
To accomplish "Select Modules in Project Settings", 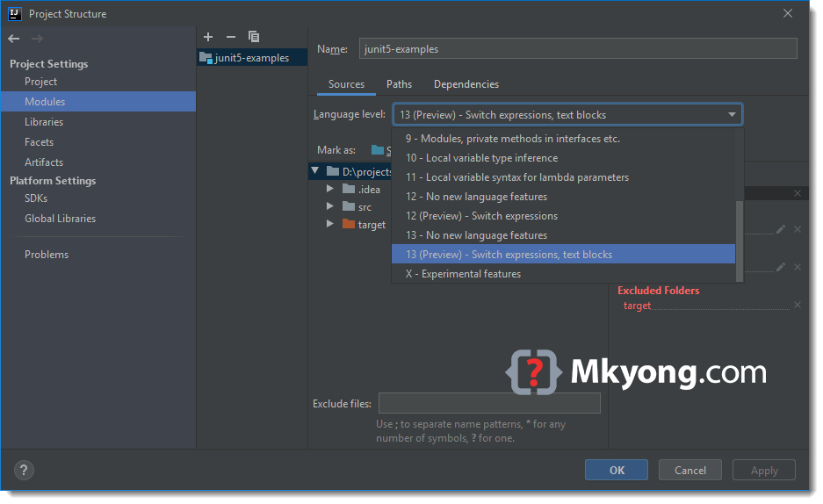I will pos(98,102).
